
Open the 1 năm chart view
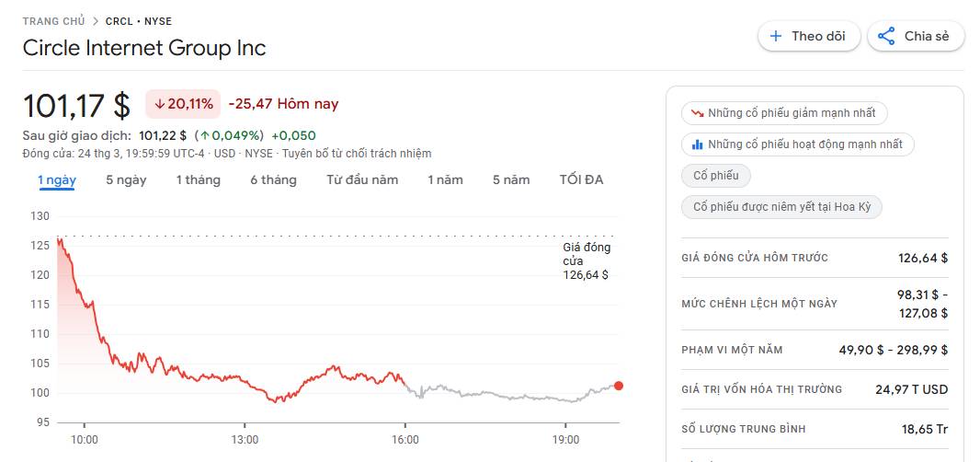pos(445,179)
